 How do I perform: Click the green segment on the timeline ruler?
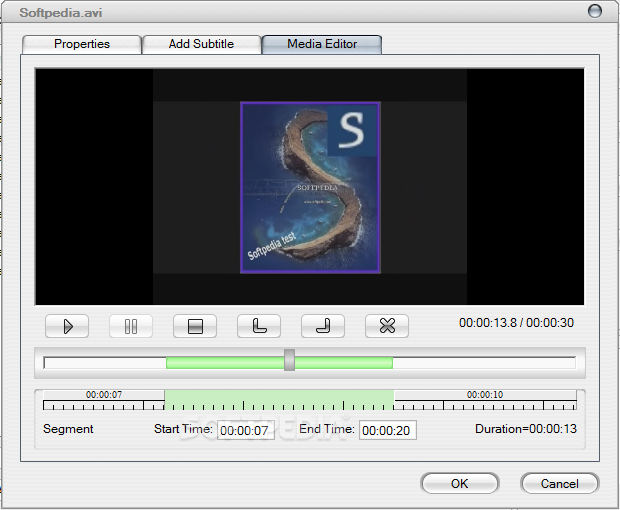[279, 400]
